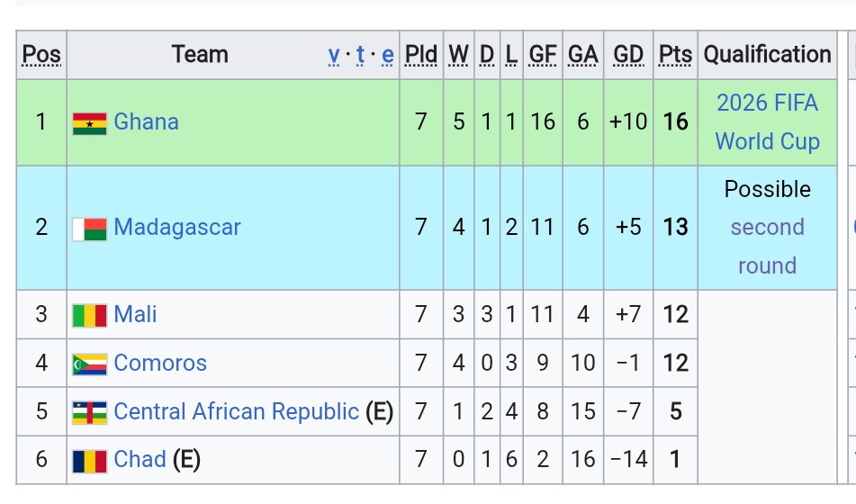Click the Chad flag icon
Viewport: 856px width, 504px height.
click(x=89, y=462)
